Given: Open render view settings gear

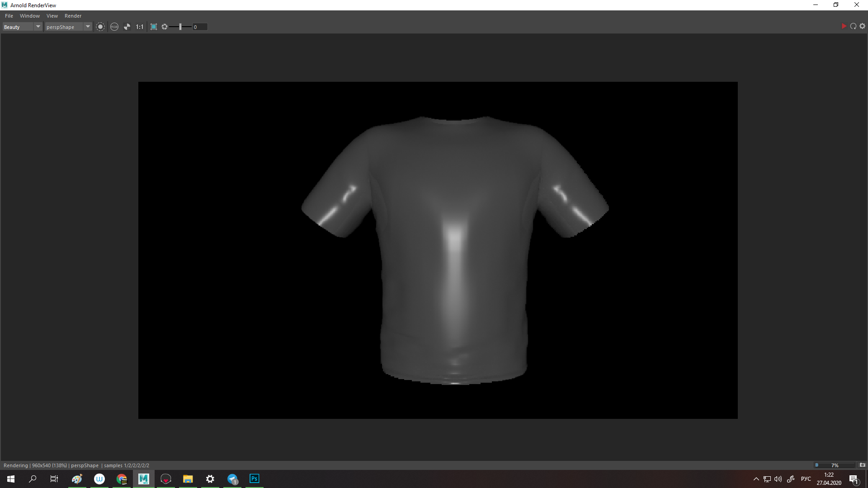Looking at the screenshot, I should [863, 26].
